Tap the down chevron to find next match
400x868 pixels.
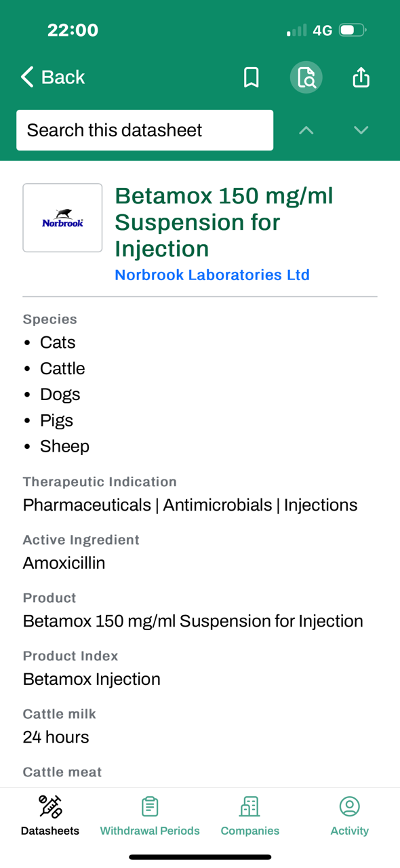click(361, 130)
